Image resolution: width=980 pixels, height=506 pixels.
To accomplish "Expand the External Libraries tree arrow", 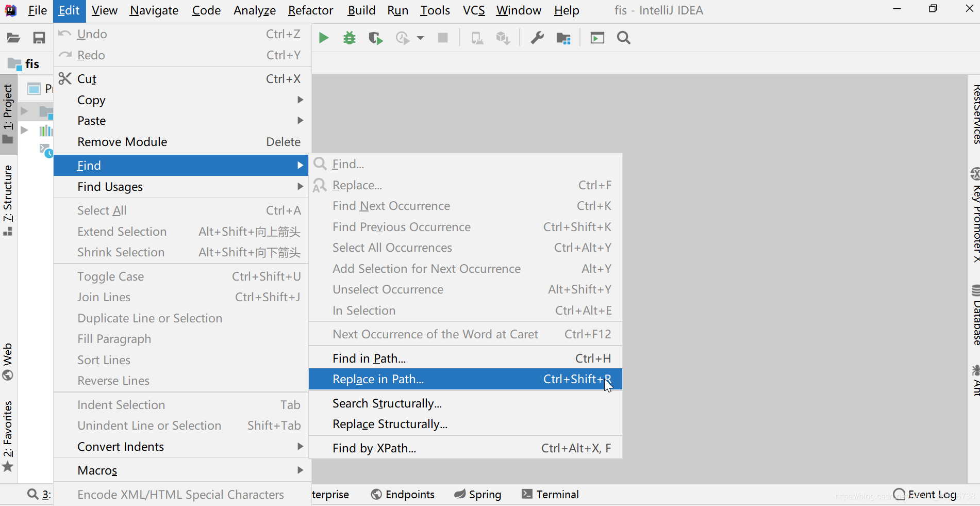I will [24, 130].
